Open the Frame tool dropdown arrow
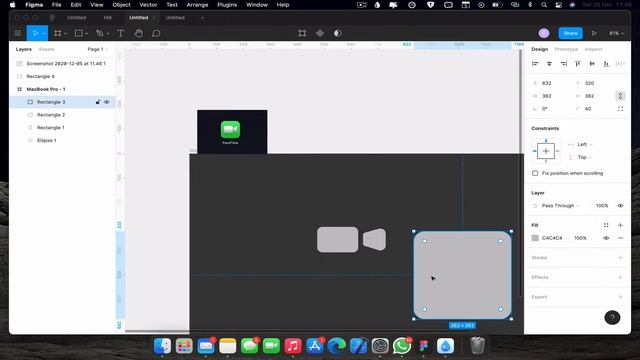640x360 pixels. point(65,34)
